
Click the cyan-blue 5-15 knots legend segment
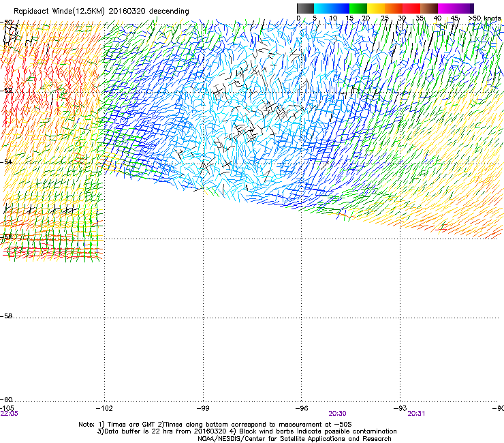tap(332, 8)
